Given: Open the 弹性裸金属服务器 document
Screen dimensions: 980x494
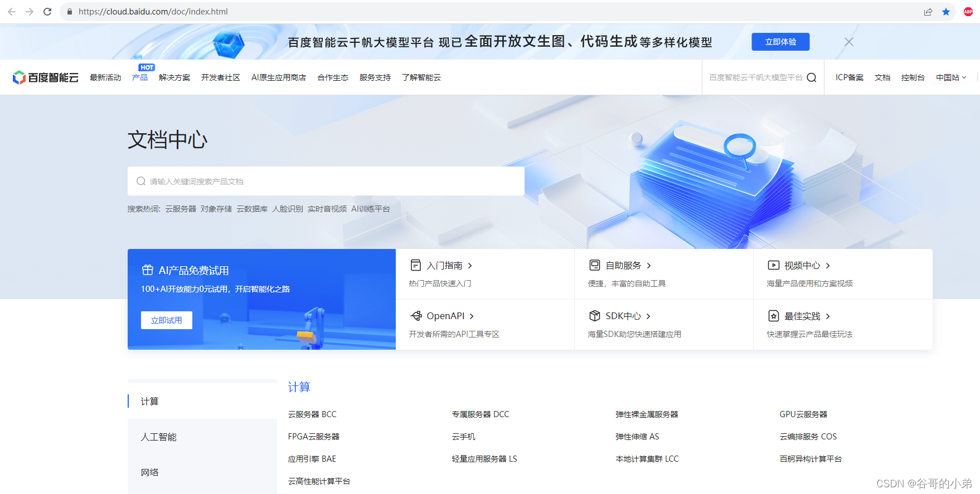Looking at the screenshot, I should [647, 414].
